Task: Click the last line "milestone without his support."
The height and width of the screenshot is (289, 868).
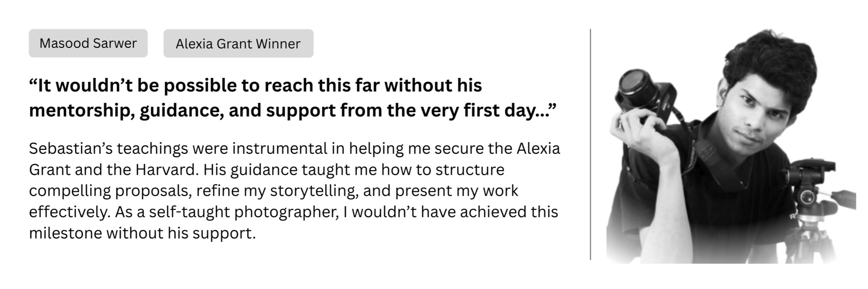Action: click(142, 233)
